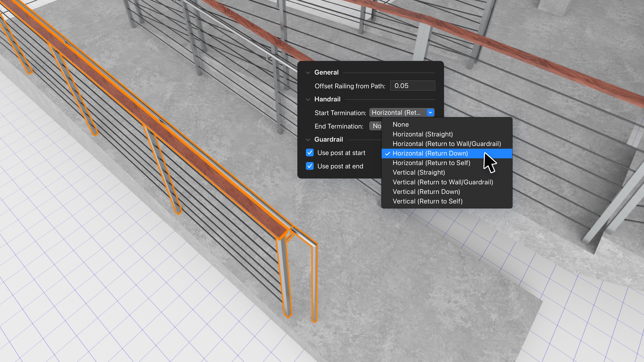Screen dimensions: 644x362
Task: Collapse the General section
Action: 308,72
